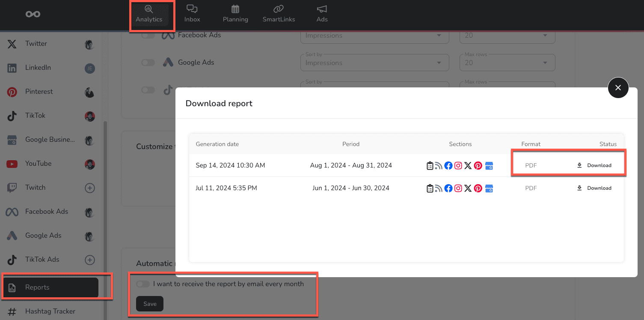Click the X icon in Sep 14 row
Image resolution: width=644 pixels, height=320 pixels.
point(468,165)
